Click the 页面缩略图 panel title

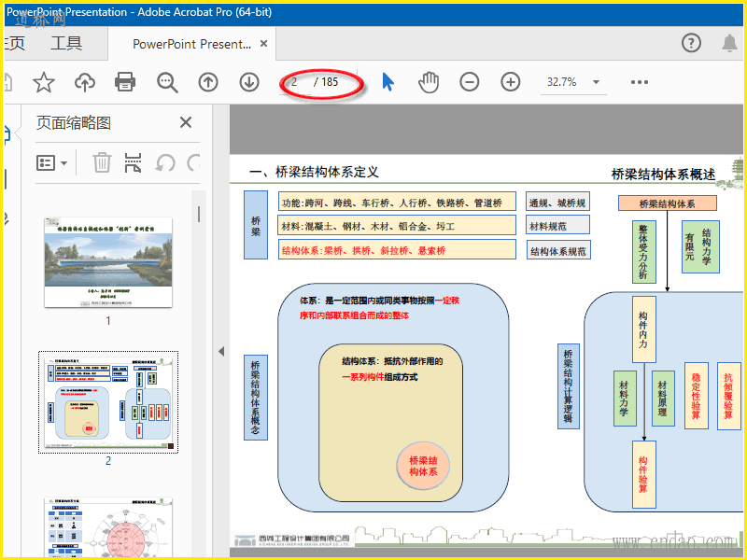[74, 123]
